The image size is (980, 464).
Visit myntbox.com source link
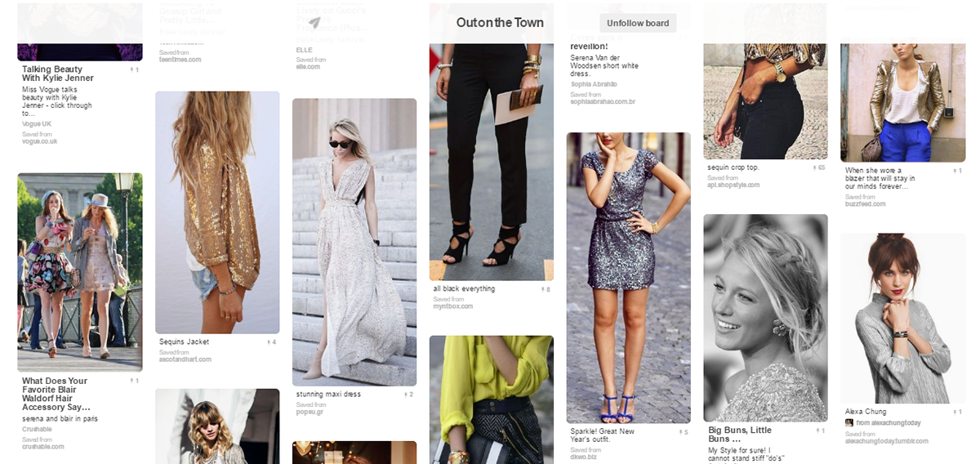click(x=453, y=306)
